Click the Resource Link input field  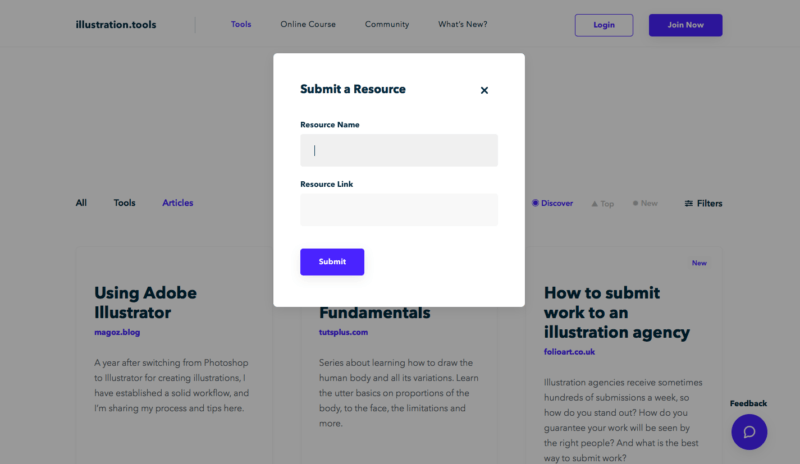398,209
